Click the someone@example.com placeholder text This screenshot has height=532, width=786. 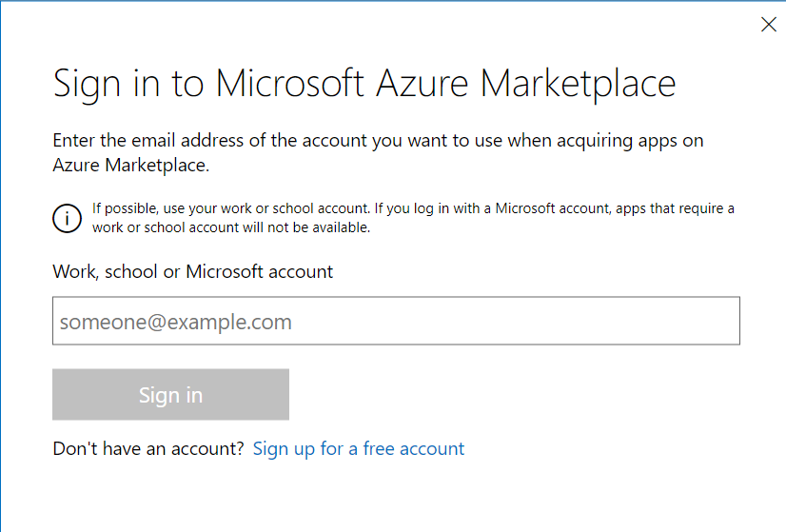coord(176,322)
